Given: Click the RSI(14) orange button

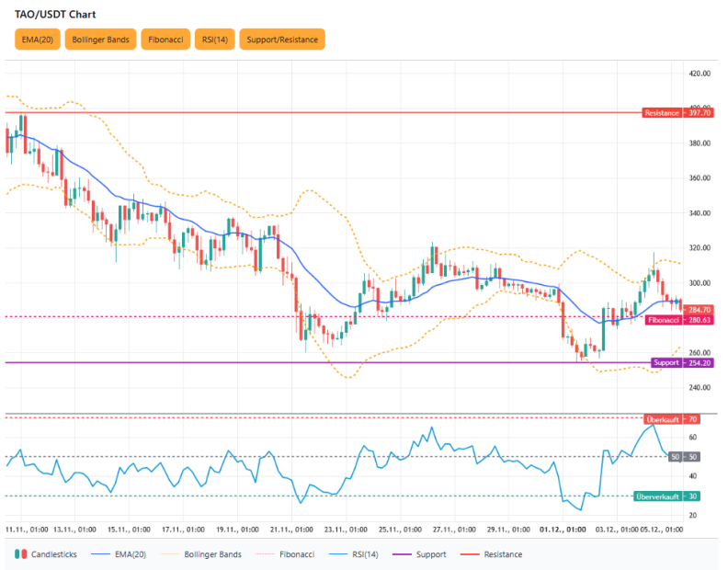Looking at the screenshot, I should 214,40.
